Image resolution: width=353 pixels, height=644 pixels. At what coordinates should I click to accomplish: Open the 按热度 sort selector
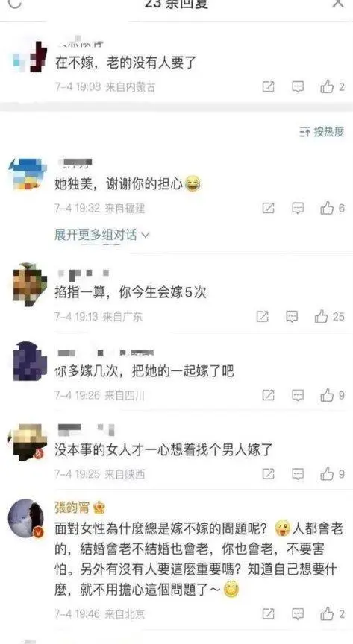click(x=322, y=132)
